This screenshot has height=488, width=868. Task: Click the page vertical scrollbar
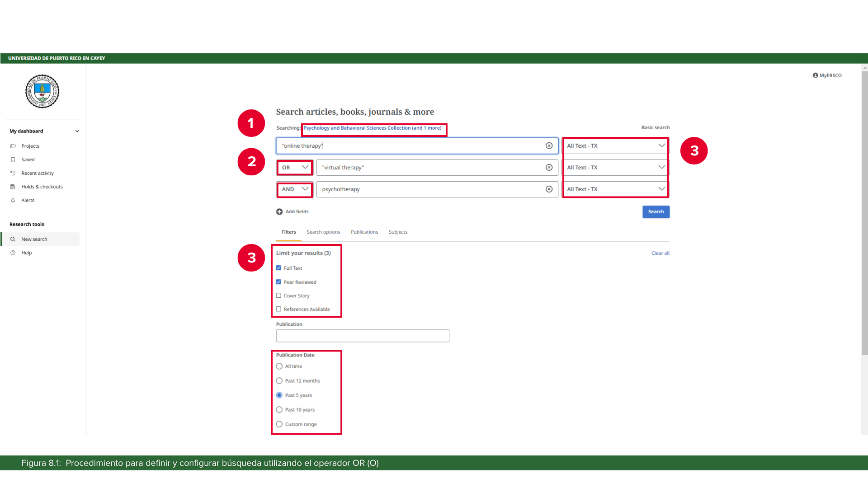(864, 212)
